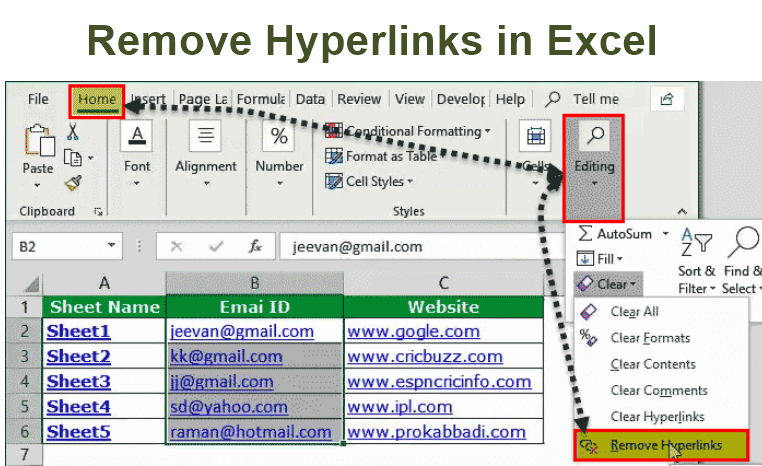Expand the Conditional Formatting dropdown
The image size is (762, 466).
(x=487, y=131)
